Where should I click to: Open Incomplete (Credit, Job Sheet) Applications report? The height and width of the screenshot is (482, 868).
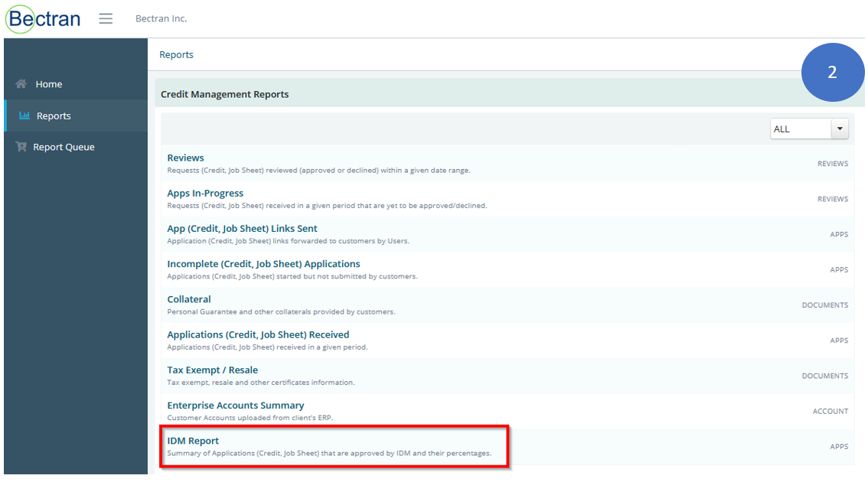click(x=263, y=264)
